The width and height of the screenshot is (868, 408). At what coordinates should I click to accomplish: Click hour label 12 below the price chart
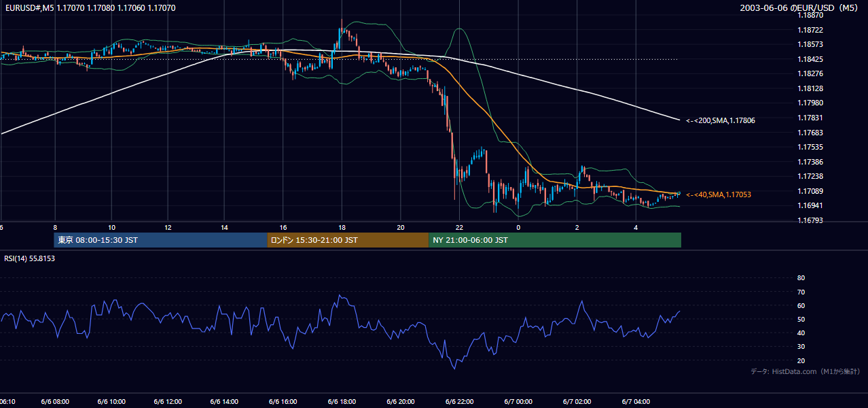[168, 227]
